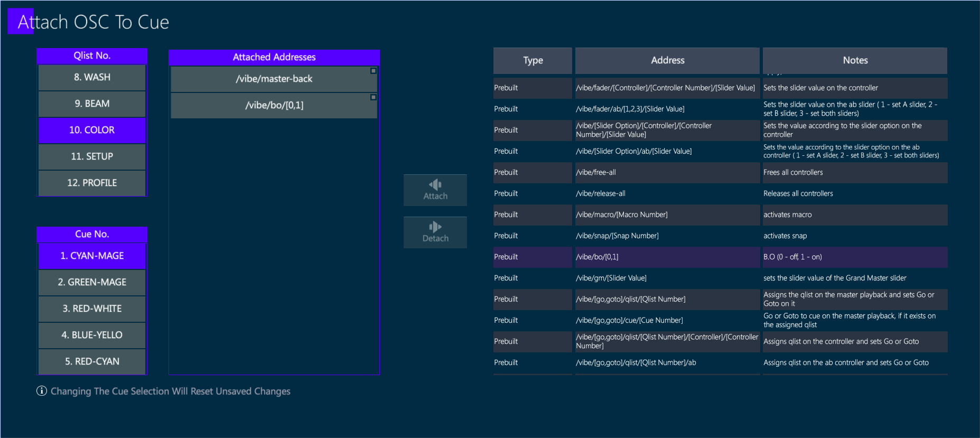Image resolution: width=980 pixels, height=438 pixels.
Task: Select /vibe/[go,goto]/qlist/[Qlist Number]/ab address
Action: tap(667, 362)
